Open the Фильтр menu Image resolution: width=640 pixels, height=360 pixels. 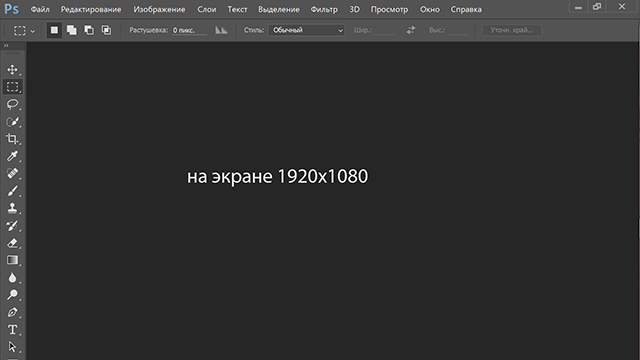click(324, 9)
